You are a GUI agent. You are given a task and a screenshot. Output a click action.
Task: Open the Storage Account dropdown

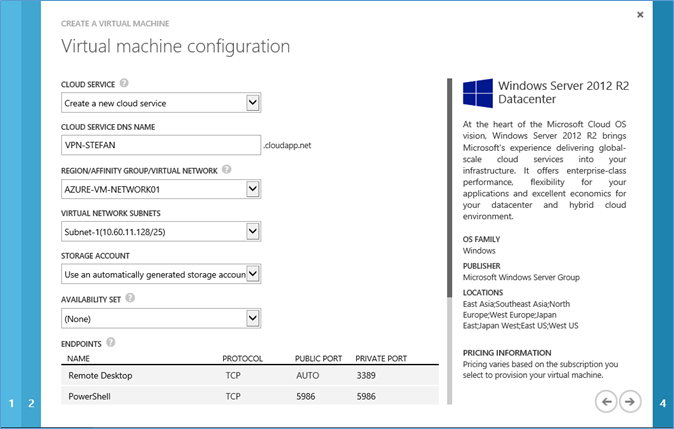[x=161, y=274]
